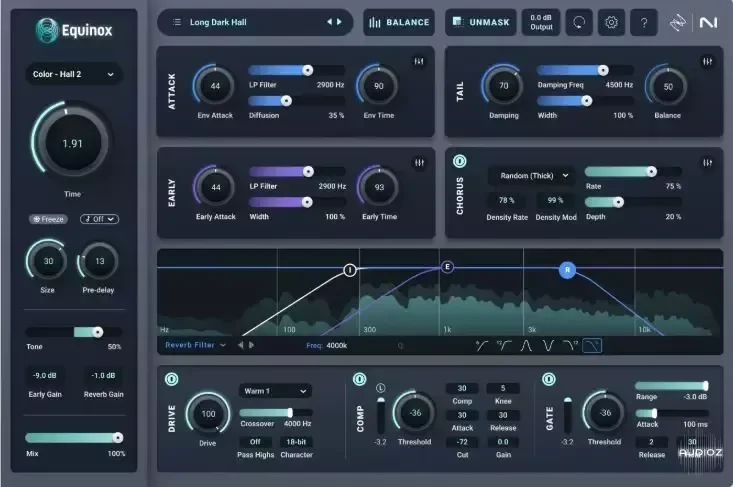The height and width of the screenshot is (487, 733).
Task: Click the Drive knob showing 100
Action: click(x=208, y=414)
